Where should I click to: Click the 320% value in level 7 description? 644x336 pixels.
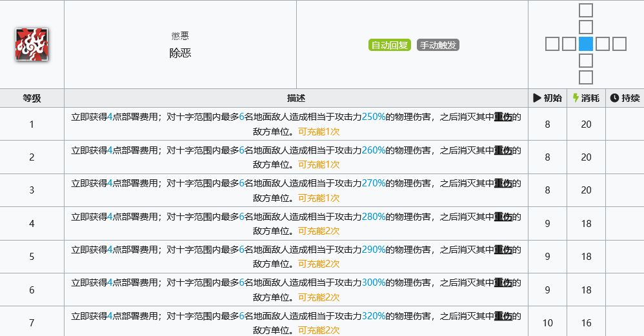(x=374, y=316)
